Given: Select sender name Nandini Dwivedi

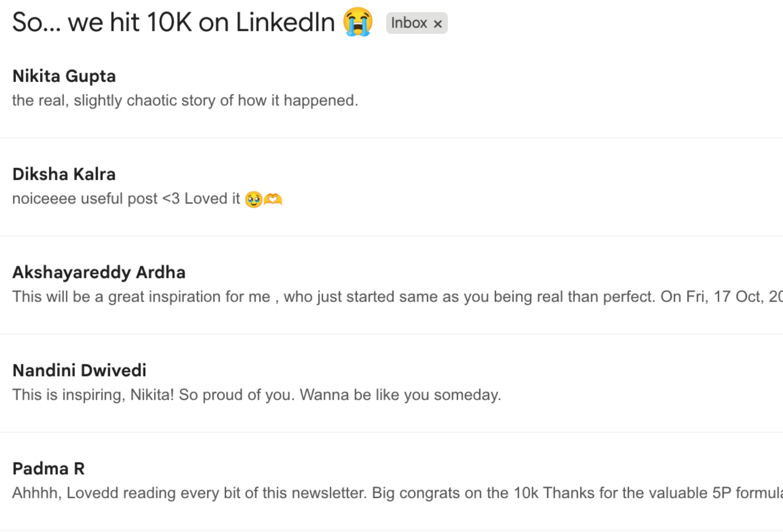Looking at the screenshot, I should pos(79,370).
